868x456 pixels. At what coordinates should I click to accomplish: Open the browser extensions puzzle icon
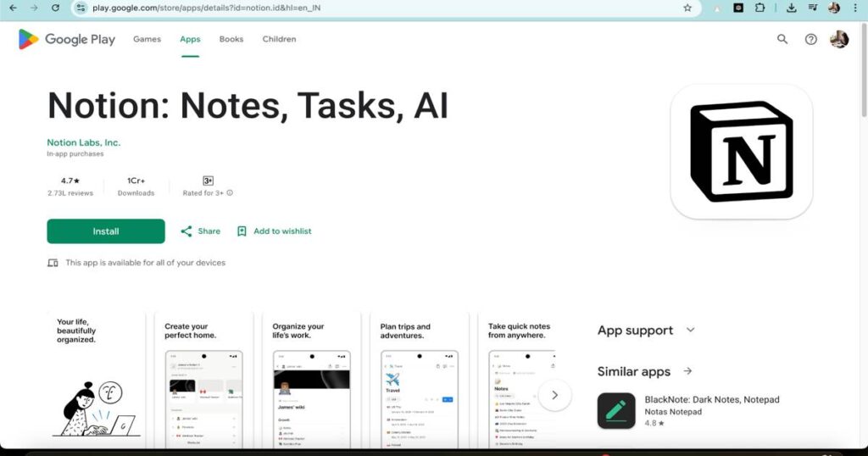pyautogui.click(x=759, y=8)
